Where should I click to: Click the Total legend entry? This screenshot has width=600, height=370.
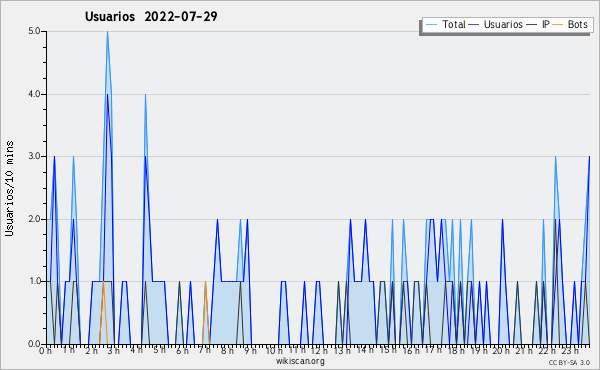click(x=445, y=24)
